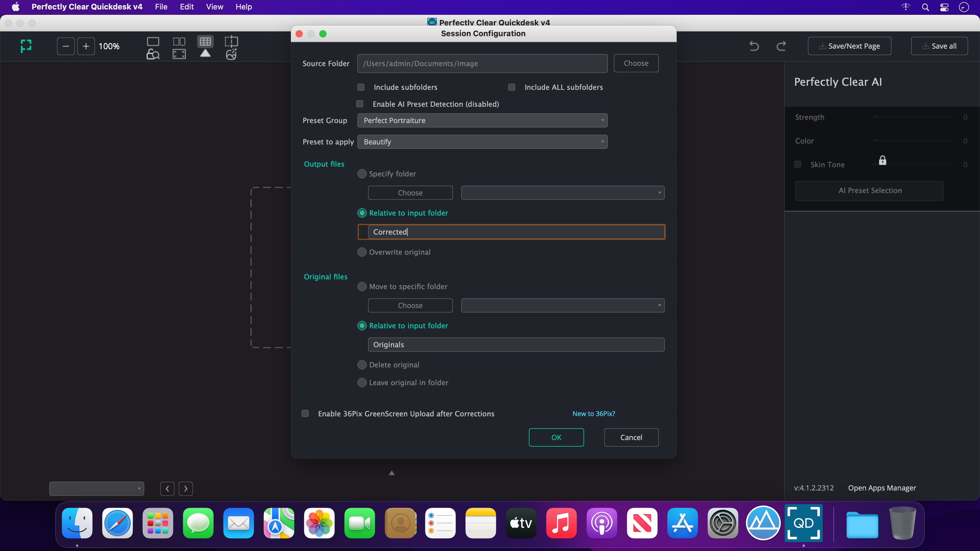Open Finder from the Dock
Screen dimensions: 980x551
(77, 523)
